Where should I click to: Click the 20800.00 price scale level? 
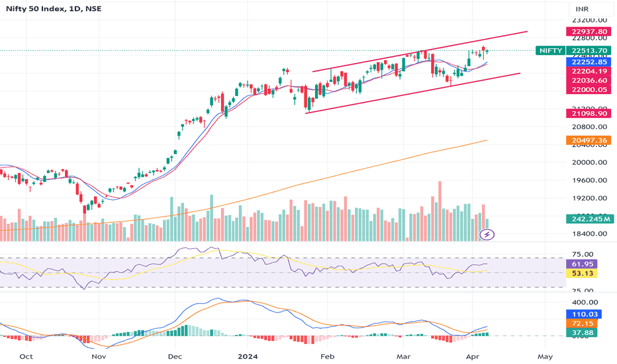tap(589, 126)
